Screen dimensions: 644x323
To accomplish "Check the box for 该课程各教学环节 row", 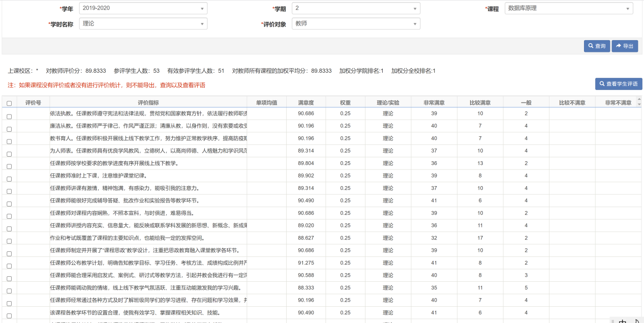I will [x=9, y=316].
